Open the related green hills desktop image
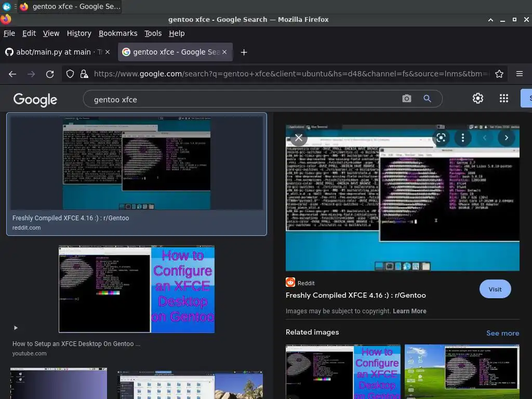The width and height of the screenshot is (532, 399). coord(462,371)
